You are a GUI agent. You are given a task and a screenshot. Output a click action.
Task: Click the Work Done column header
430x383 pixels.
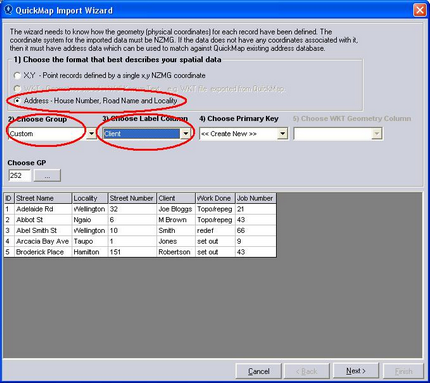click(x=215, y=198)
